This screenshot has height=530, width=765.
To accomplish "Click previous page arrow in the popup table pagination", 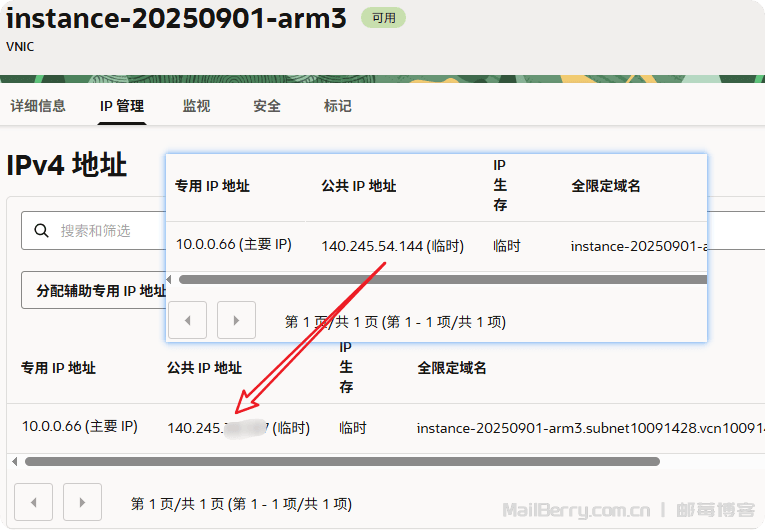I will coord(188,321).
